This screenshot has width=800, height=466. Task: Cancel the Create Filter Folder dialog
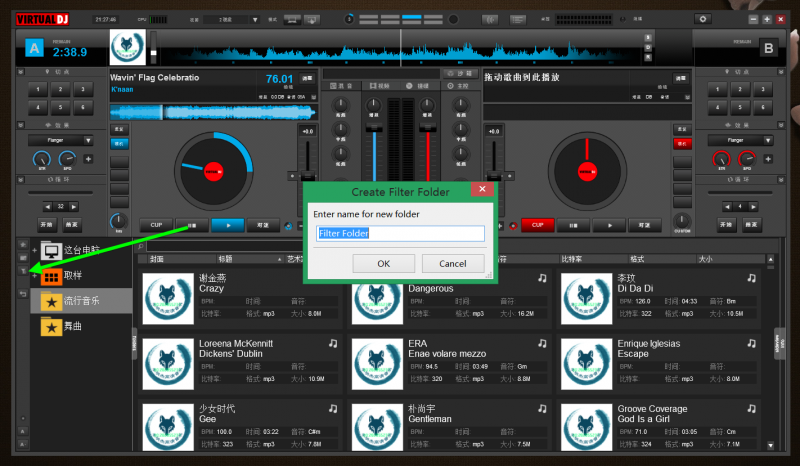click(x=453, y=263)
